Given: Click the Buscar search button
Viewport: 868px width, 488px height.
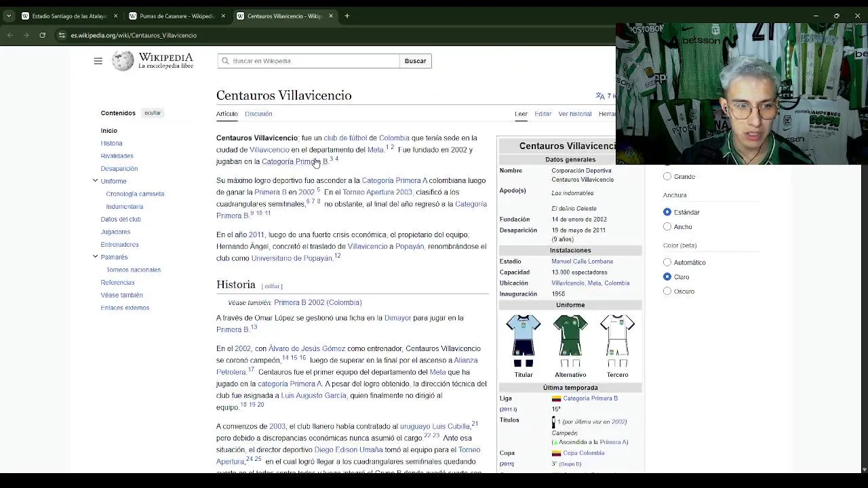Looking at the screenshot, I should pos(415,61).
